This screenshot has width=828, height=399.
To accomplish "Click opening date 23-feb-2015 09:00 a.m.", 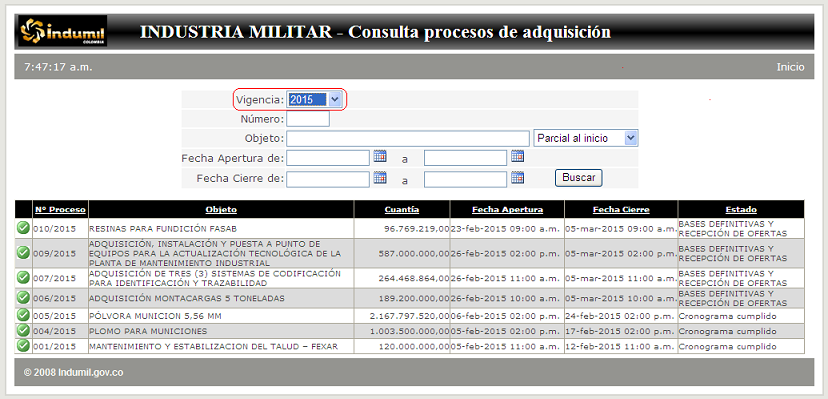I will (504, 229).
